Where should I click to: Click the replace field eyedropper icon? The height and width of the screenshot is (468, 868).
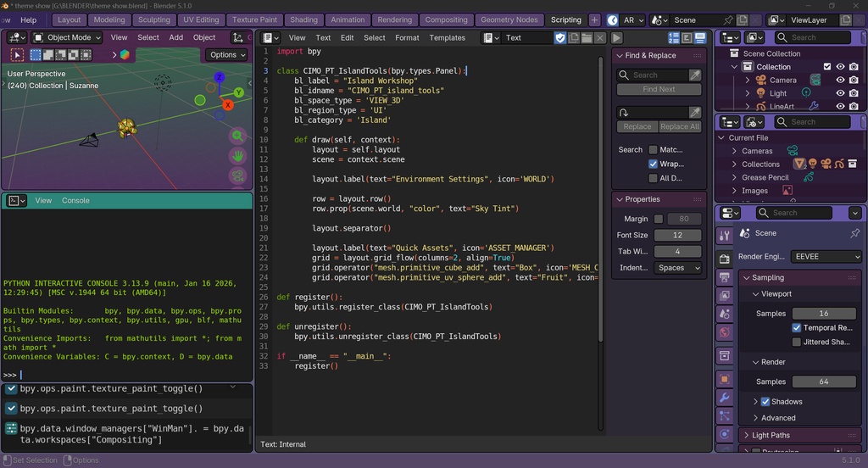point(695,113)
